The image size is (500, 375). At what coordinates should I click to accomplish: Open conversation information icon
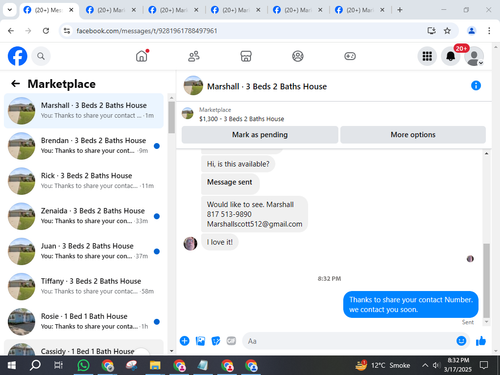476,86
